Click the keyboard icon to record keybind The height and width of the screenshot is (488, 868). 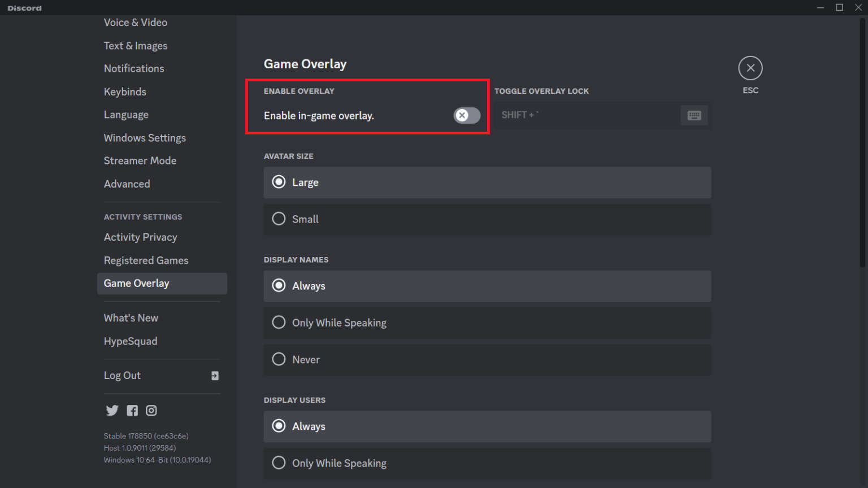tap(694, 115)
